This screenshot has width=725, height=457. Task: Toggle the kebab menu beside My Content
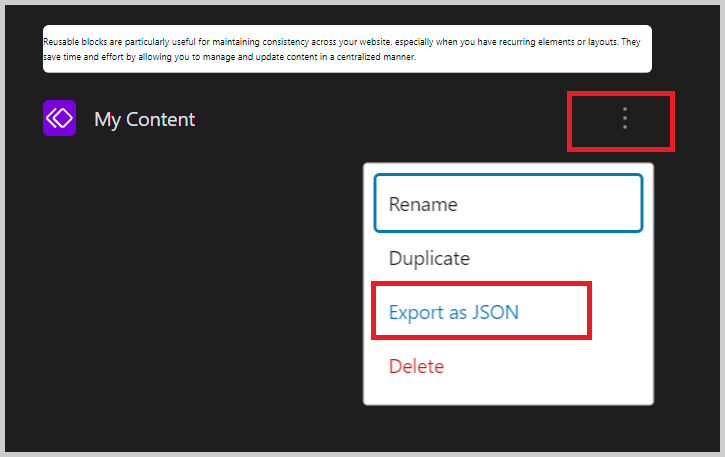click(x=625, y=118)
